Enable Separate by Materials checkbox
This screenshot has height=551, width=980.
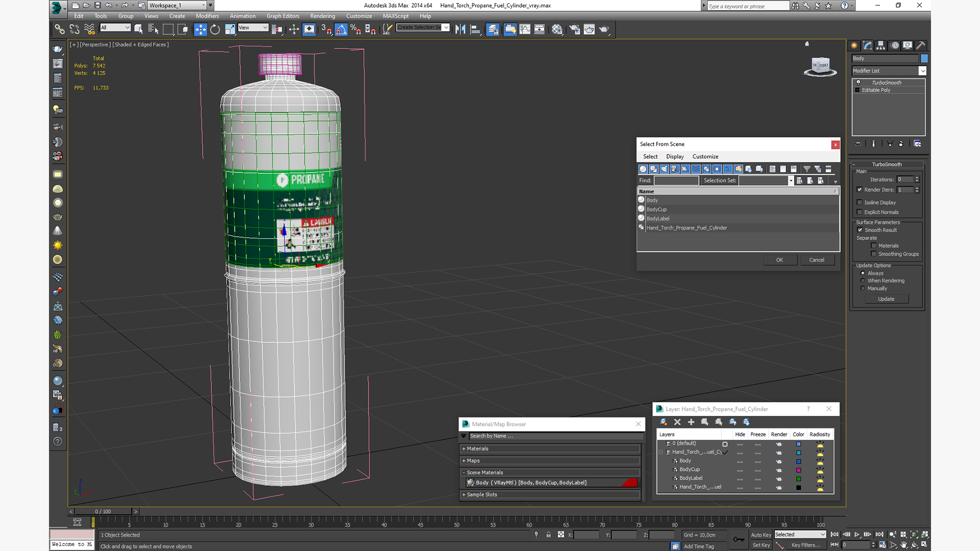click(x=874, y=245)
